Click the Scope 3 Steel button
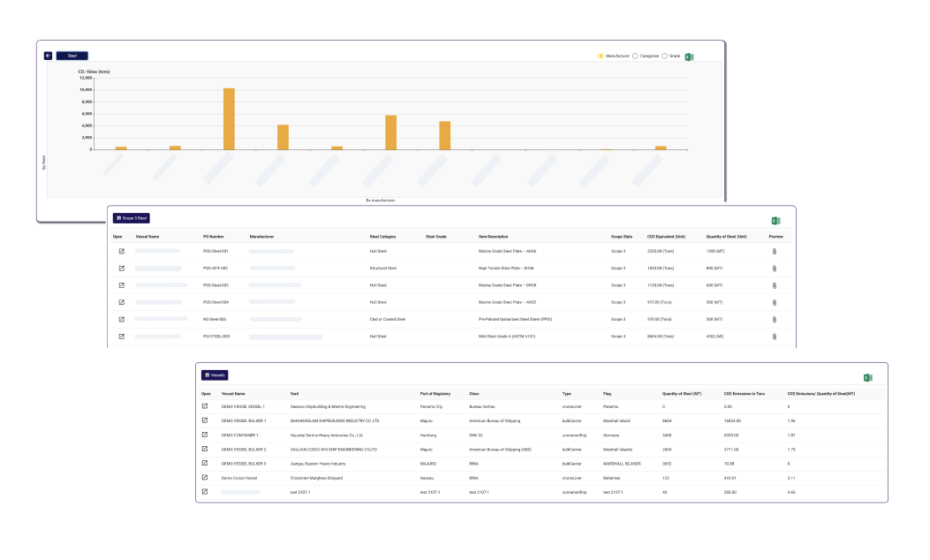The height and width of the screenshot is (560, 930). pyautogui.click(x=131, y=218)
